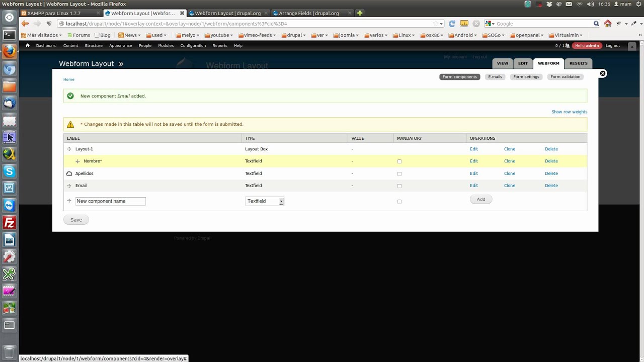The image size is (644, 362).
Task: Click the Drupal admin home icon
Action: coord(28,45)
